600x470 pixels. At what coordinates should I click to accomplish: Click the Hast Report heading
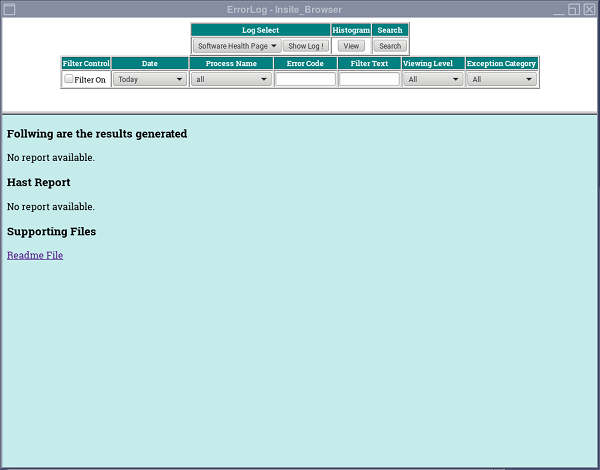(38, 183)
